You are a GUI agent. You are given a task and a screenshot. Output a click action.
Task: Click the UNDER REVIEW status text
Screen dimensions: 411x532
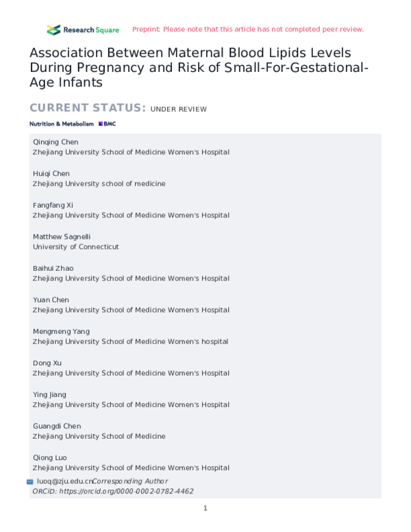(x=179, y=109)
